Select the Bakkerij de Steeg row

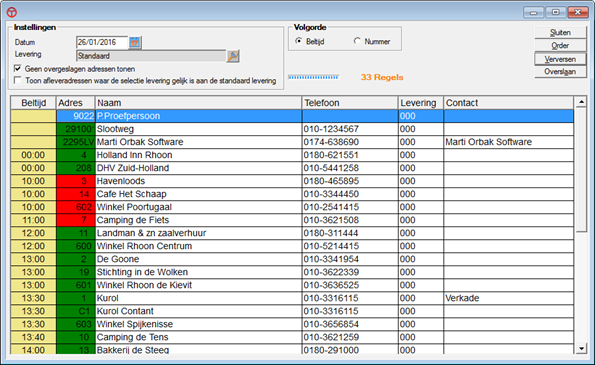tap(292, 349)
